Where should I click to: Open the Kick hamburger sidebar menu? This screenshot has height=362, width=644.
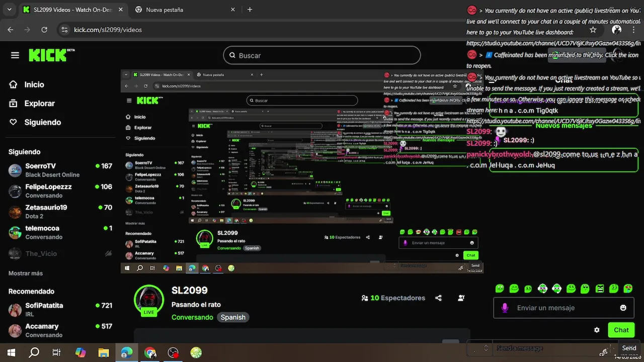[x=15, y=55]
